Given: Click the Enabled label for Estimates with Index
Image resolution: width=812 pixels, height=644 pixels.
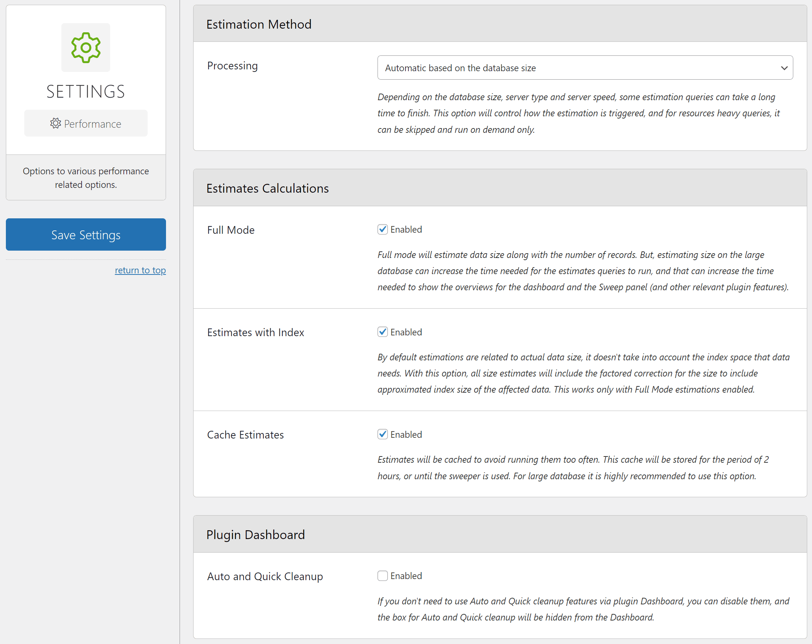Looking at the screenshot, I should click(x=406, y=332).
